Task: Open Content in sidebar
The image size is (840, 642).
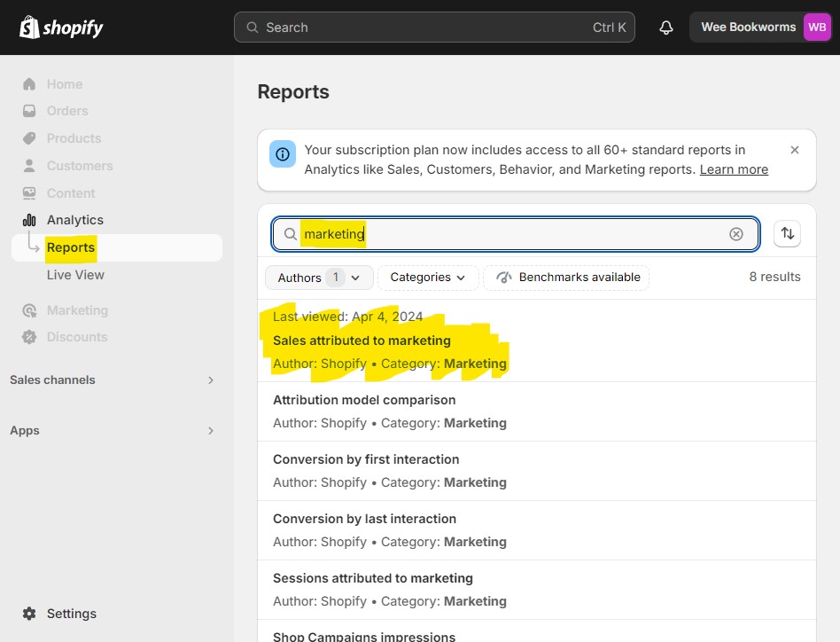Action: pos(71,193)
